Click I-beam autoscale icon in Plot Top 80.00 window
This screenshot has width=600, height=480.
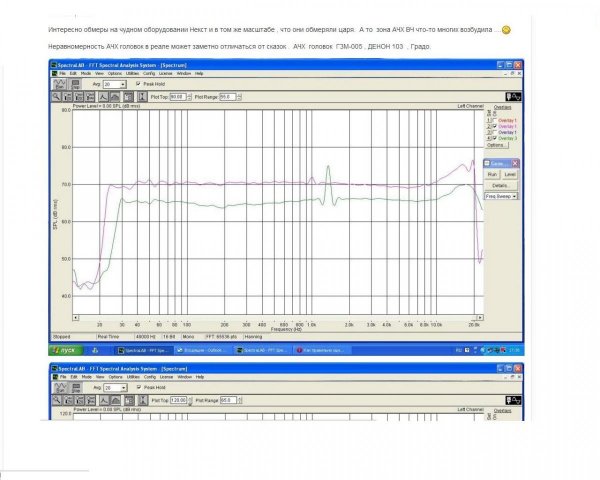click(x=142, y=97)
